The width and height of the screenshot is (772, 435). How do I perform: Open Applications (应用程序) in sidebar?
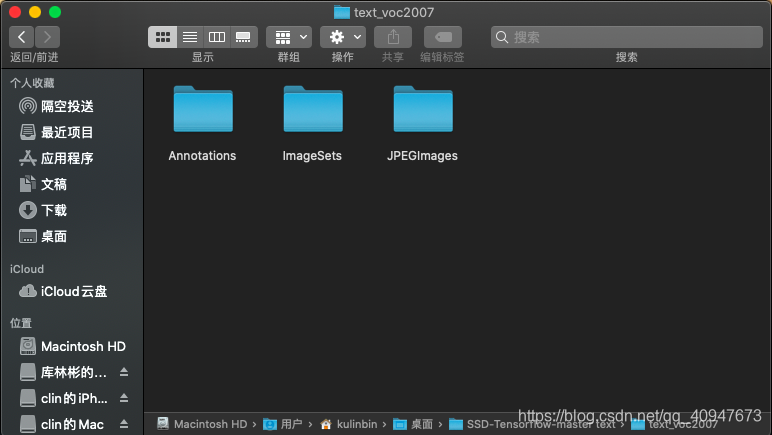pos(72,158)
